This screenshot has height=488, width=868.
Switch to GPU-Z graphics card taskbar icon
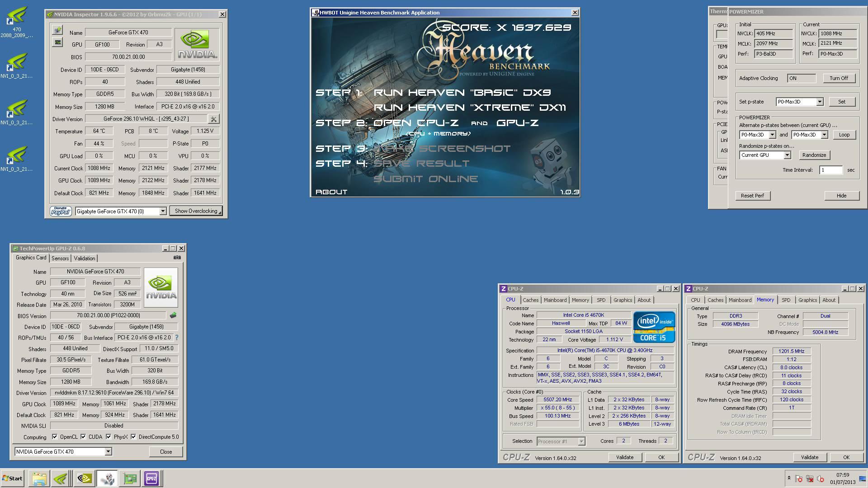click(130, 479)
